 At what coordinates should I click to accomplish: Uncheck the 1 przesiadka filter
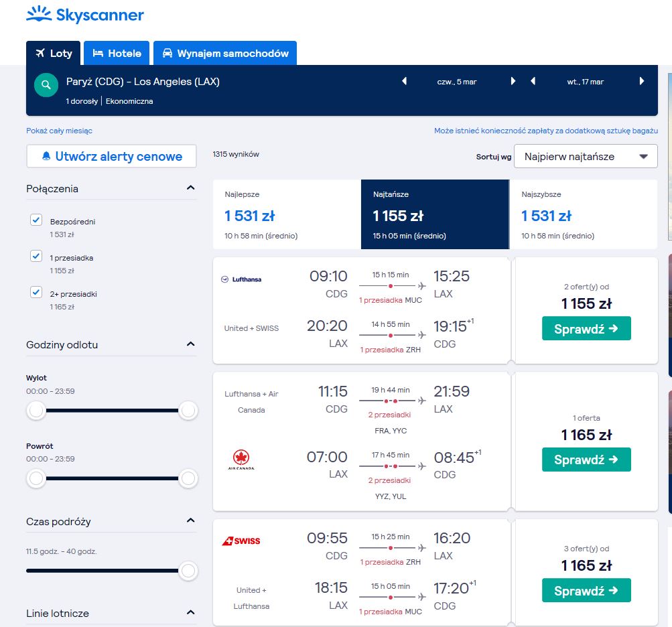36,257
